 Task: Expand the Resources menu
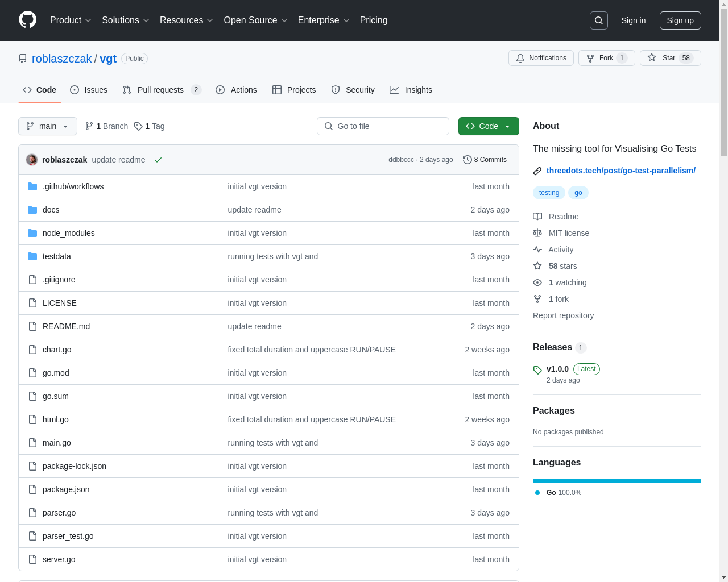[x=187, y=20]
